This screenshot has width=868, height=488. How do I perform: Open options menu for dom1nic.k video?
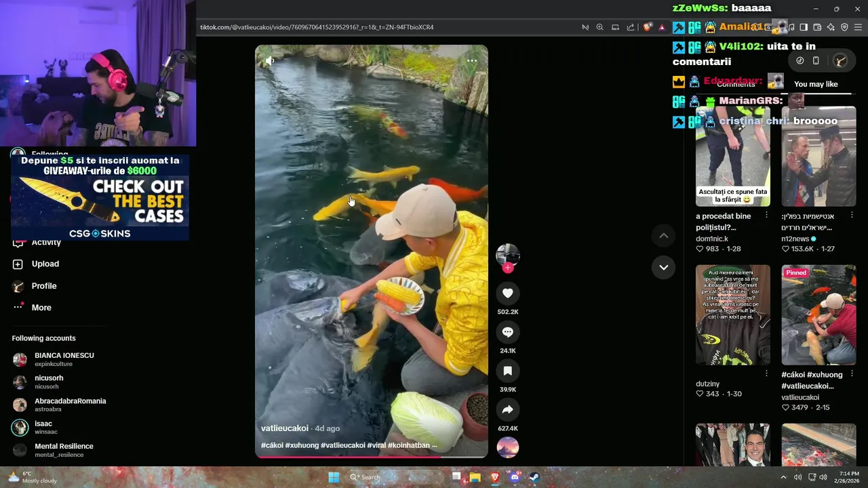click(766, 216)
